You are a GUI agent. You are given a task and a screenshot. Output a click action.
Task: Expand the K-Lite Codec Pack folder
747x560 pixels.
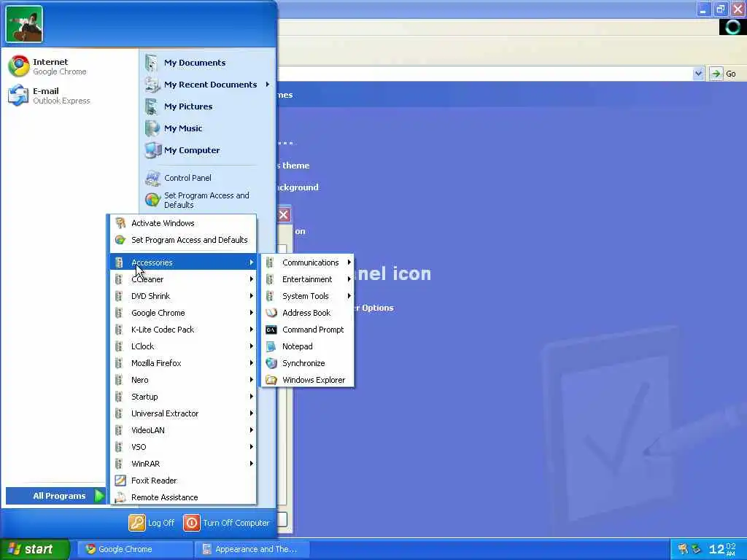pos(183,330)
